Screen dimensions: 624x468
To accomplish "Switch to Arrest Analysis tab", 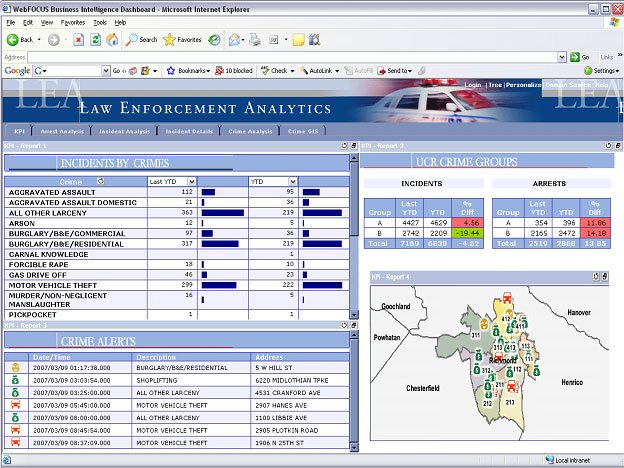I will tap(62, 131).
